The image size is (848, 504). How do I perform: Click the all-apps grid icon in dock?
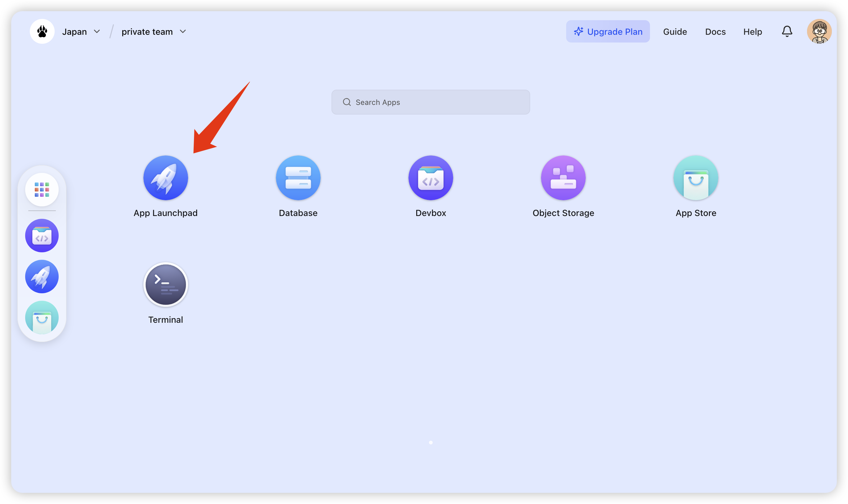tap(42, 190)
